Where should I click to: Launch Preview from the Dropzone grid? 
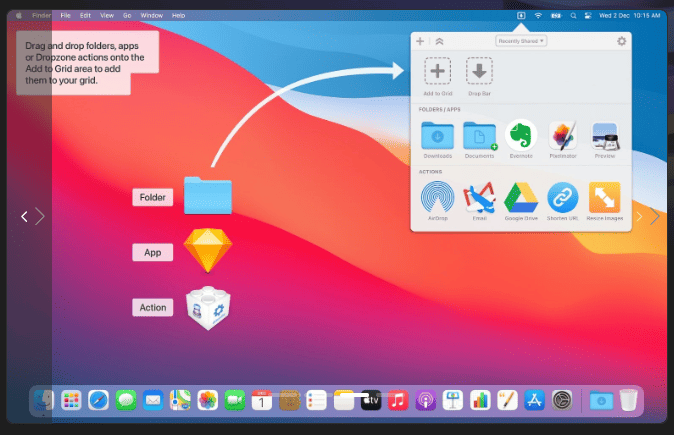click(605, 136)
